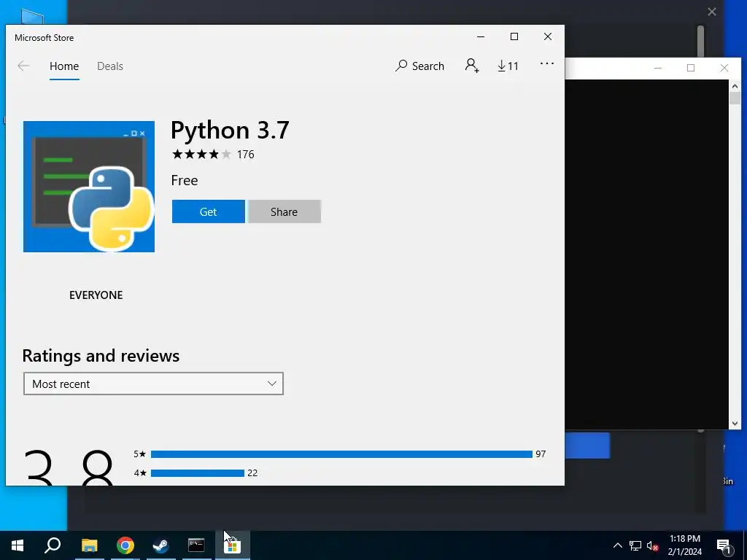
Task: Open Steam from the taskbar
Action: coord(160,545)
